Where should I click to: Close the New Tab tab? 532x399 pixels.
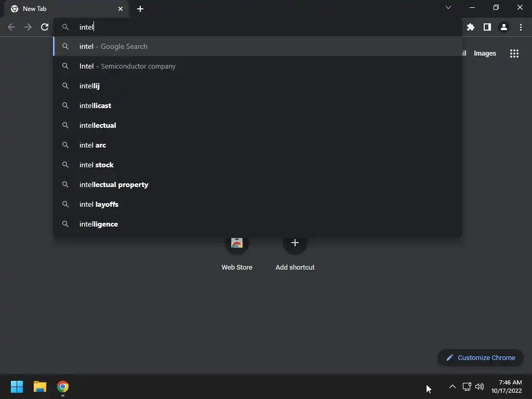point(121,9)
